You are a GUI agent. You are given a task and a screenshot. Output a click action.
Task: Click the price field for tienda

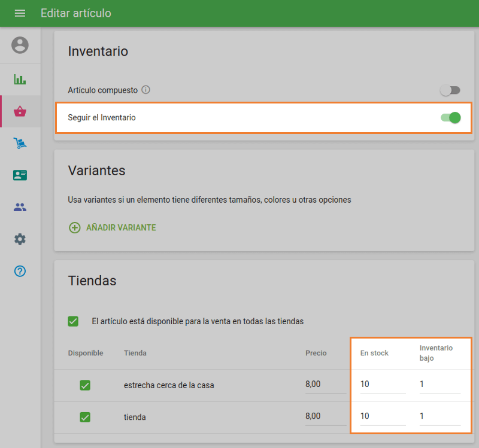click(325, 416)
